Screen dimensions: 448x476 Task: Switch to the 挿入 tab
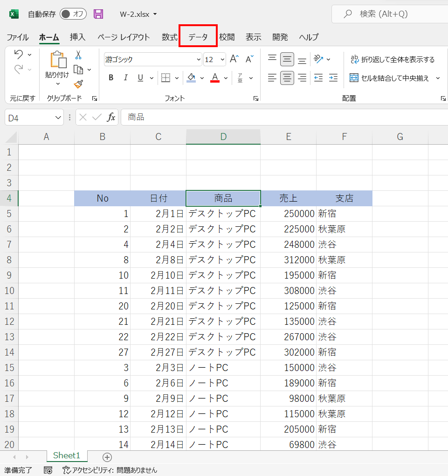tap(78, 37)
